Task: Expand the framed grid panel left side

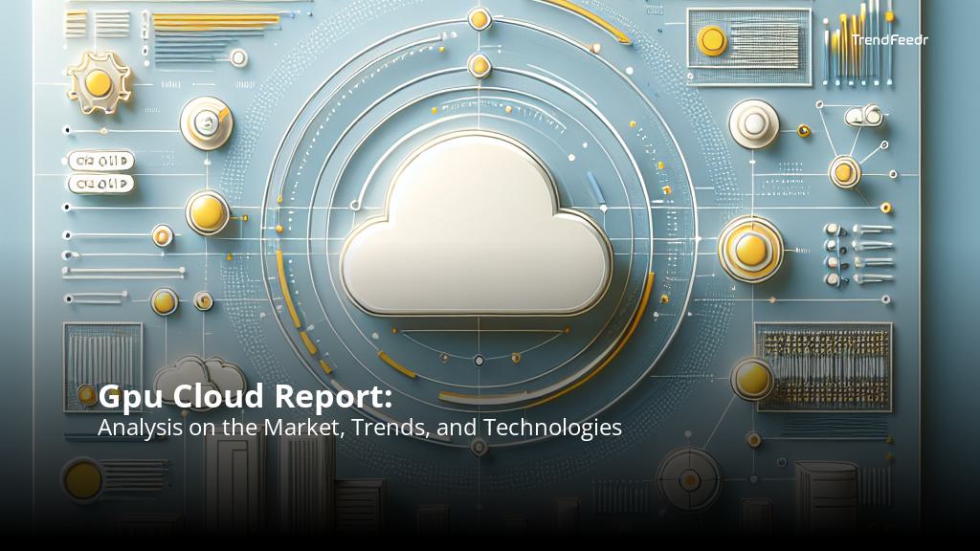Action: (x=105, y=368)
